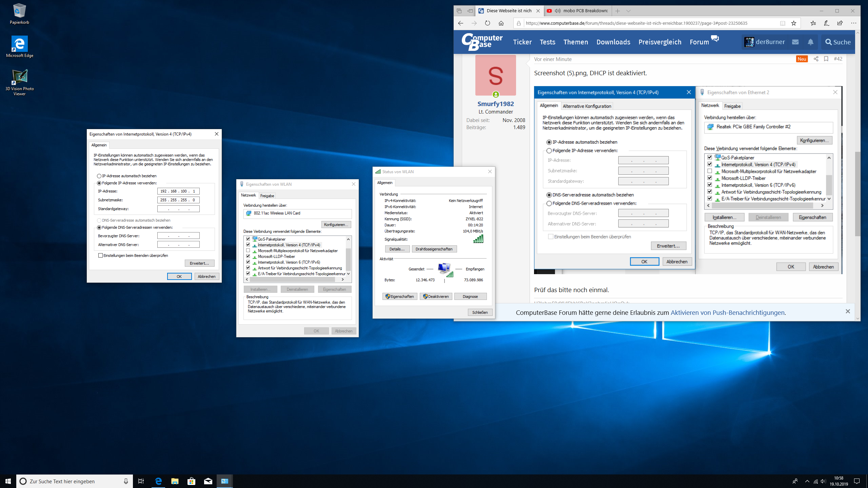Open Preisvergleich menu on ComputerBase
The width and height of the screenshot is (868, 488).
[659, 42]
